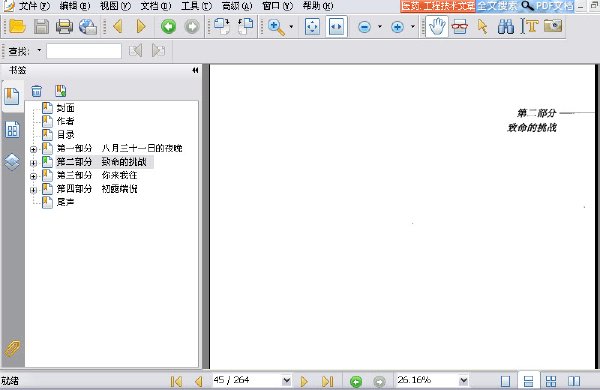Select the arrow pointer selection tool

pos(483,27)
